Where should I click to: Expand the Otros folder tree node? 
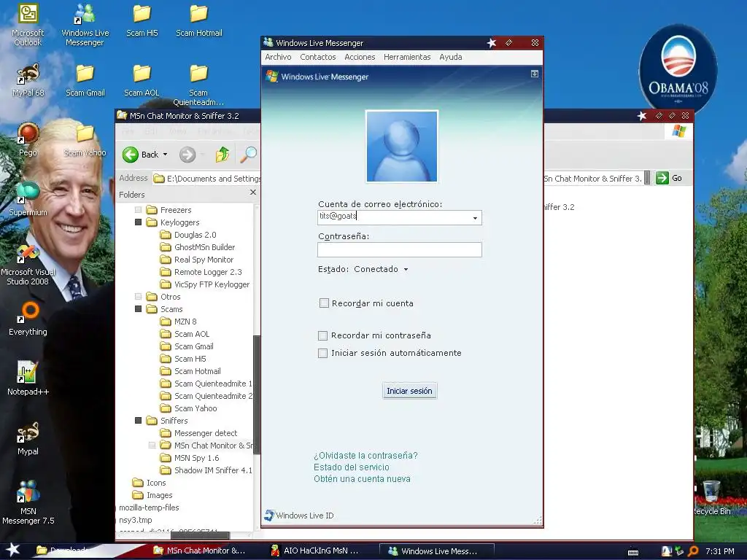coord(138,296)
